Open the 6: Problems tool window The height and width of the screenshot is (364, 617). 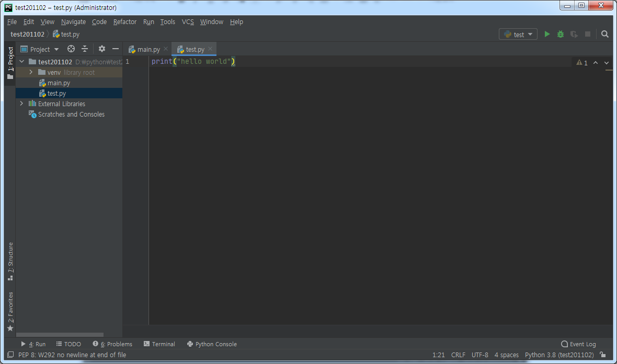click(x=112, y=344)
